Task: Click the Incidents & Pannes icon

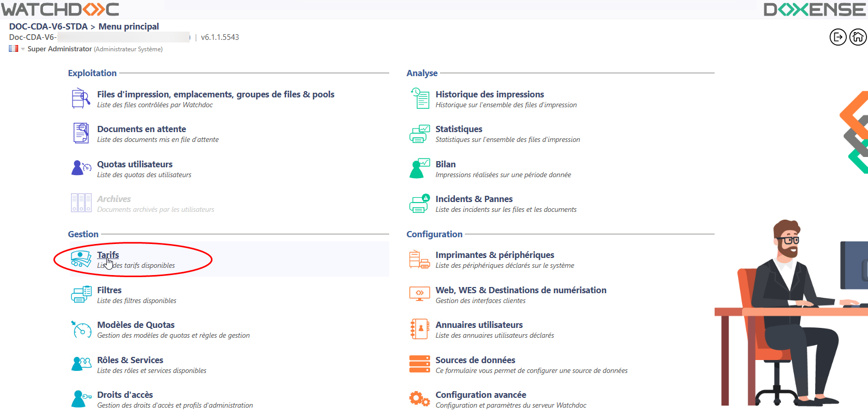Action: [419, 204]
